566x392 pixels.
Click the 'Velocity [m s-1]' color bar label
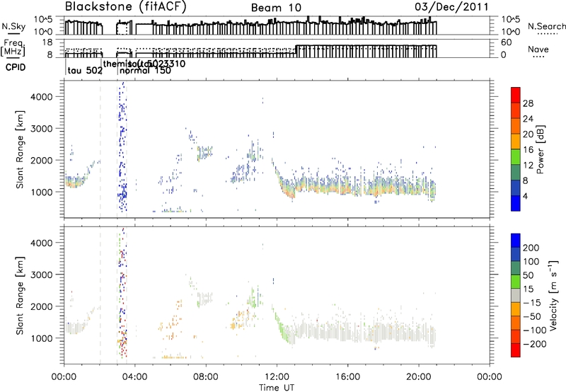pos(553,295)
